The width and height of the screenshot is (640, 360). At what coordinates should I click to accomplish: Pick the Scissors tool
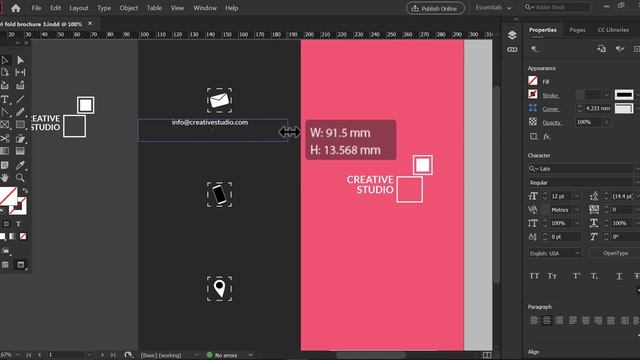pos(5,139)
